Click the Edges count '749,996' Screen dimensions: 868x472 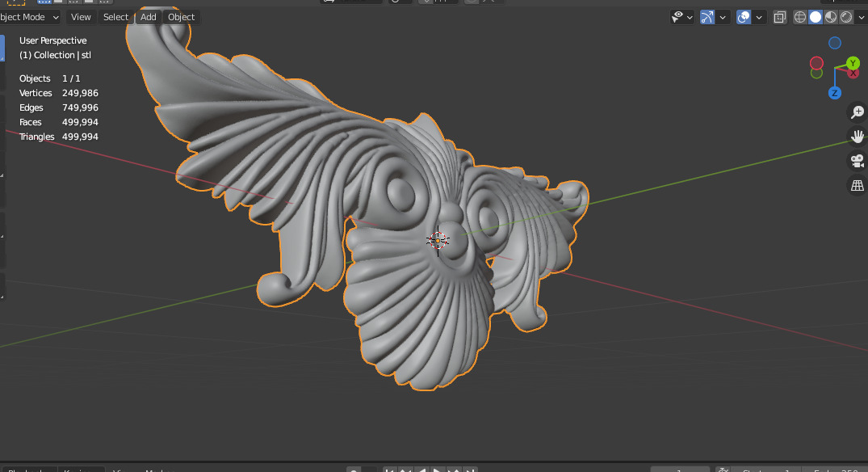tap(80, 107)
